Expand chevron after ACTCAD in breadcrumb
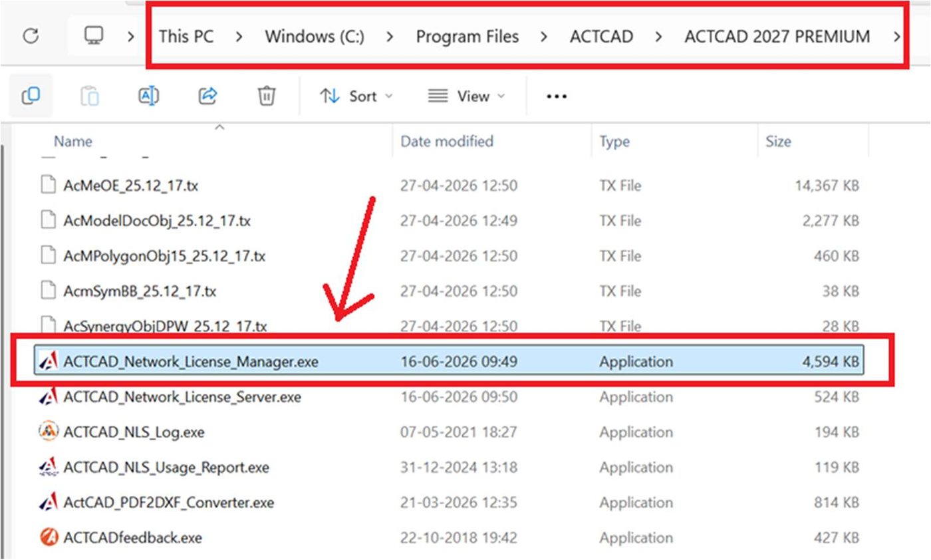The image size is (931, 560). 658,37
